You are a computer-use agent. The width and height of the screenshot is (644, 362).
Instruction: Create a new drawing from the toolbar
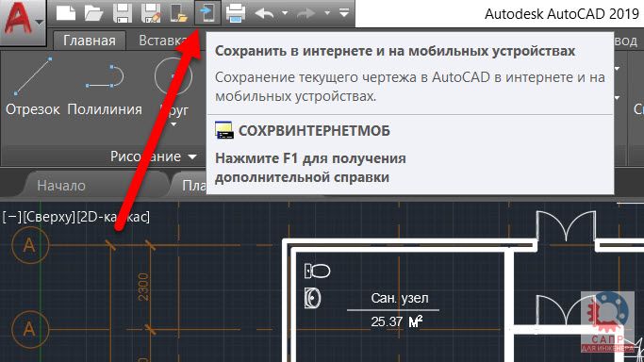[66, 12]
